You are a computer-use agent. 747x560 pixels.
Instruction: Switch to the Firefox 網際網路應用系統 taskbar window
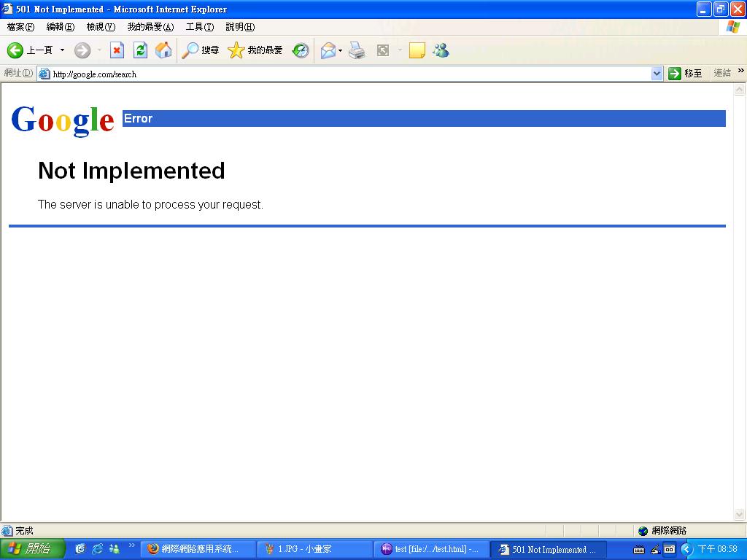[198, 549]
